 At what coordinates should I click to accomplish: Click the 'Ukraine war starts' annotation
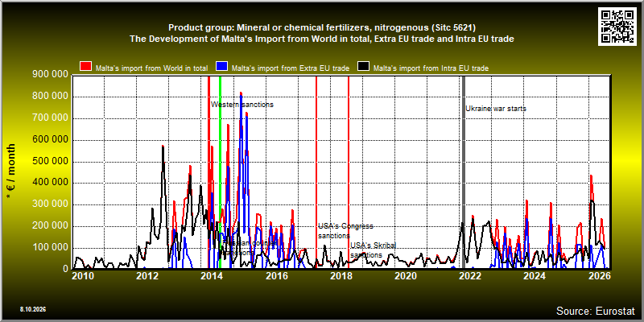tap(496, 109)
